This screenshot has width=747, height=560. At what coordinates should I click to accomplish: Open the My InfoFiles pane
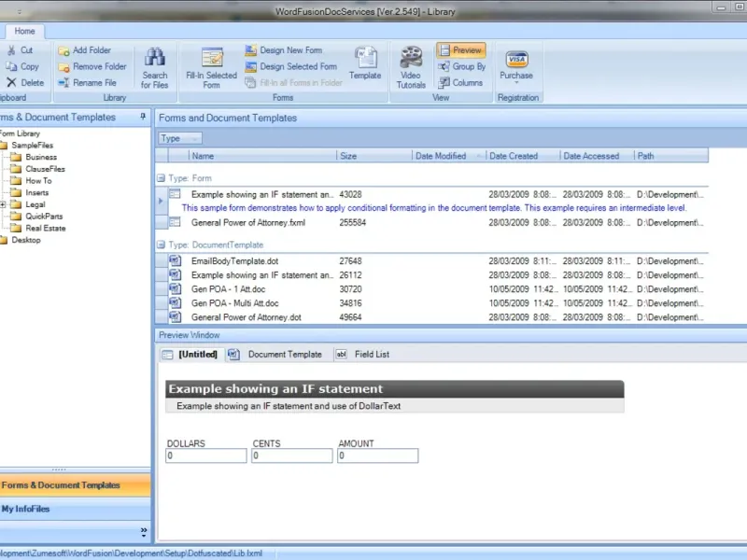(x=26, y=509)
